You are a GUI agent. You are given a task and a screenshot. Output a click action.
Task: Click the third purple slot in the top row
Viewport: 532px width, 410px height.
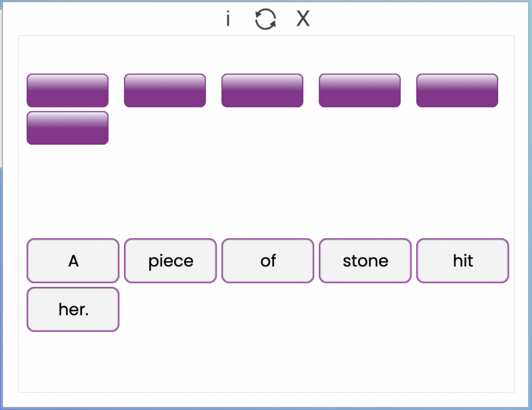coord(262,90)
